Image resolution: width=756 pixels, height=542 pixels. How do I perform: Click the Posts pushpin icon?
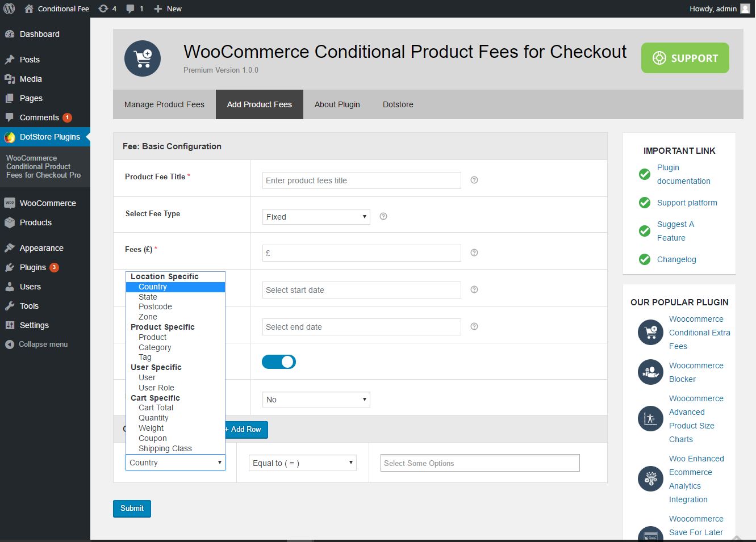coord(10,60)
